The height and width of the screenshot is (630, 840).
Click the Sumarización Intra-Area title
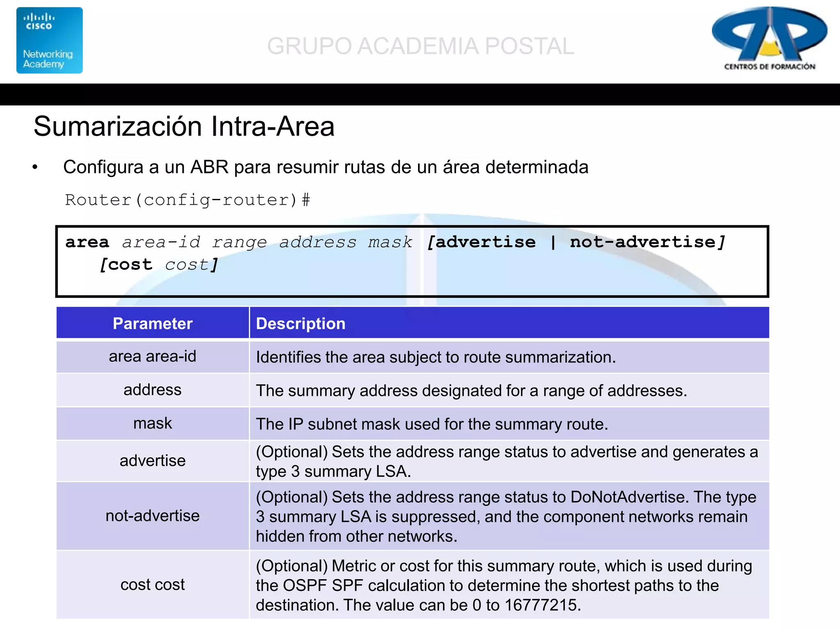[184, 126]
